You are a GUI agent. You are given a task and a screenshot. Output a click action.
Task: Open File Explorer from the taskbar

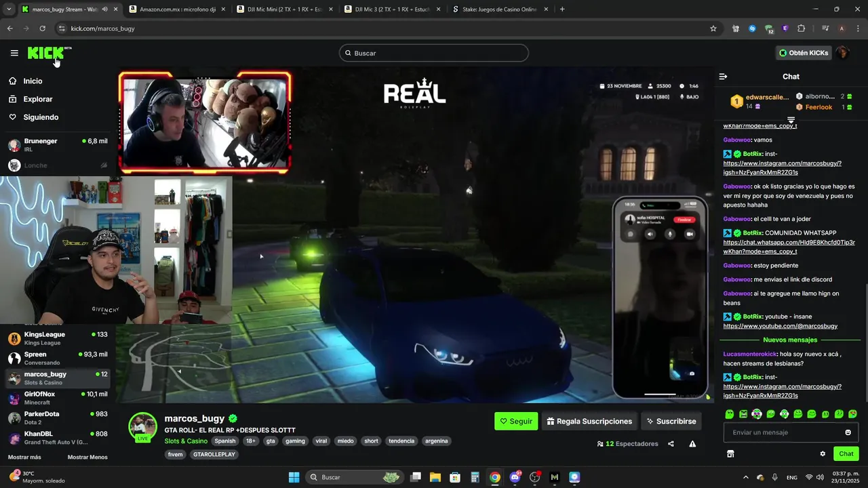435,477
